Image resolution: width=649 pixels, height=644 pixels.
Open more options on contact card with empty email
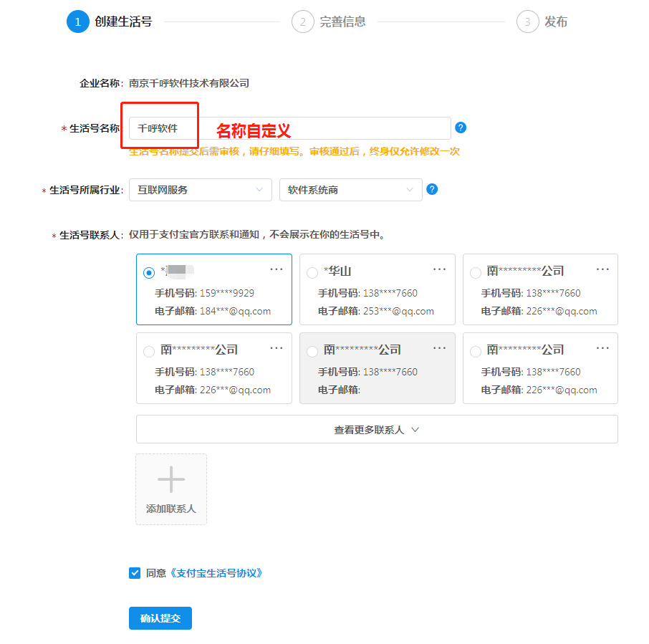coord(439,348)
